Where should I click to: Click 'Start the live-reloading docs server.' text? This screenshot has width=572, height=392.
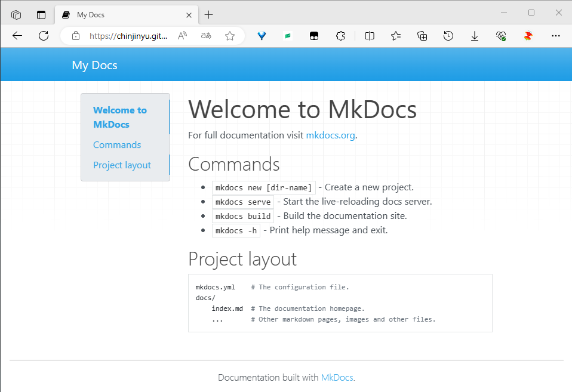[358, 202]
